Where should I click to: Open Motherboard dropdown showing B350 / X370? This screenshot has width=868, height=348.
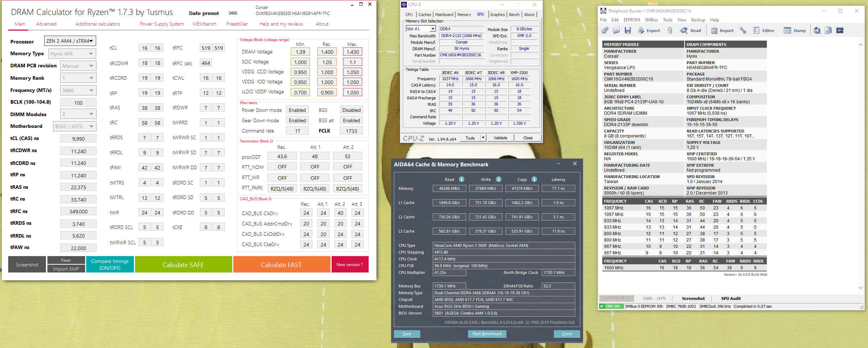(x=74, y=126)
